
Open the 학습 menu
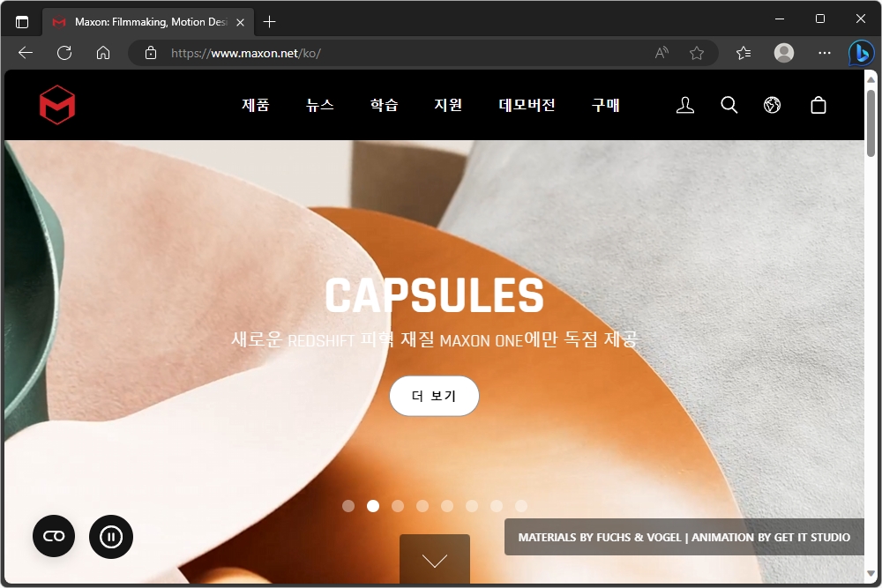[x=384, y=105]
